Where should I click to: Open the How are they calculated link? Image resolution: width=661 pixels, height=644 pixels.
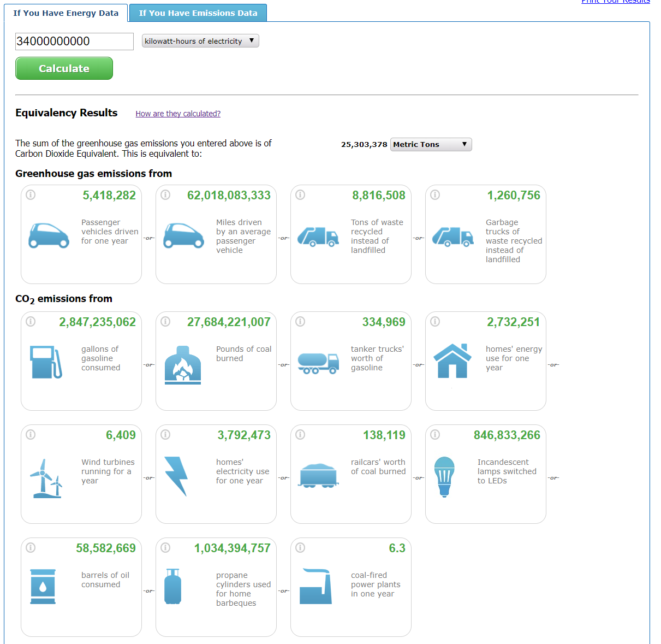(178, 114)
